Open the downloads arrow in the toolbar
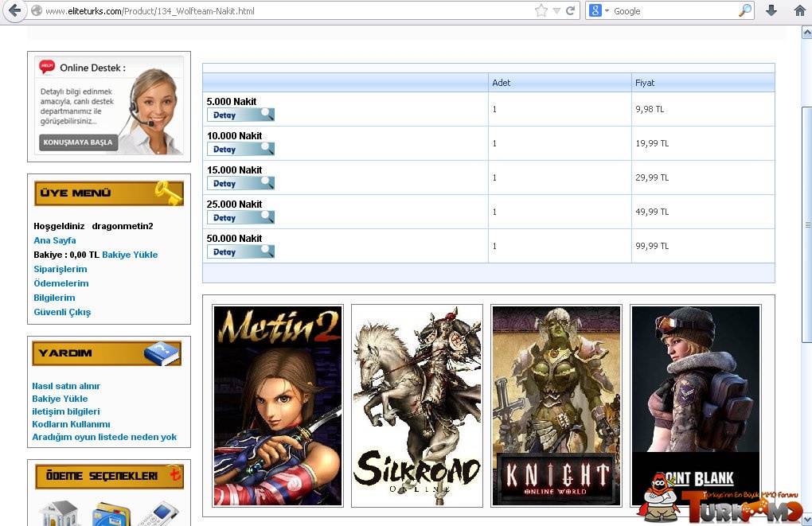 coord(771,11)
